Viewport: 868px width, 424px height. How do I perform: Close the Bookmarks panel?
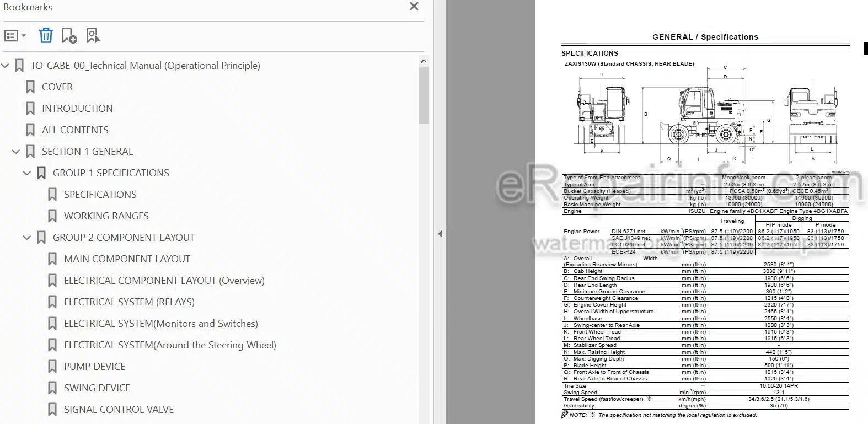[414, 7]
